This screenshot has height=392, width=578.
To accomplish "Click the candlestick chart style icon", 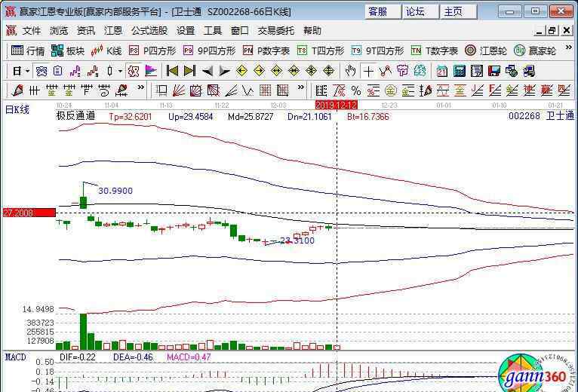I will pyautogui.click(x=110, y=71).
